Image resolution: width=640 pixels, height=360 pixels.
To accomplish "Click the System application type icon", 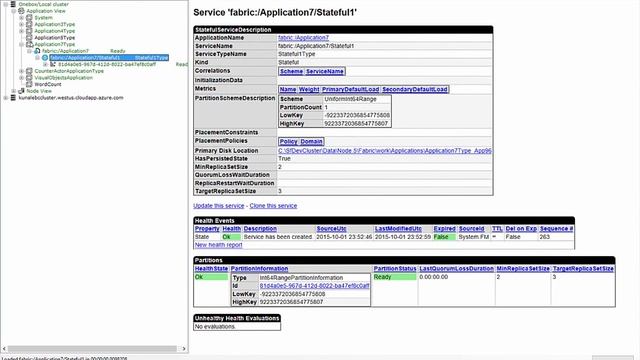I will [x=29, y=18].
